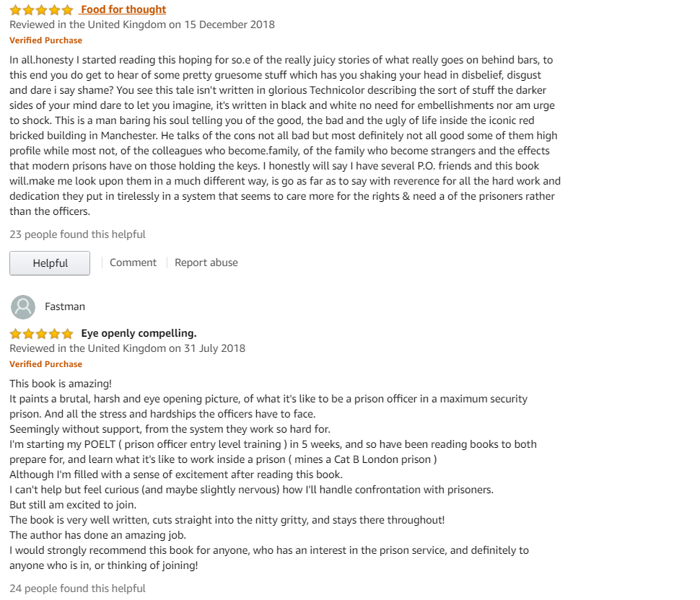
Task: Click the "23 people found this helpful" text
Action: pyautogui.click(x=77, y=234)
